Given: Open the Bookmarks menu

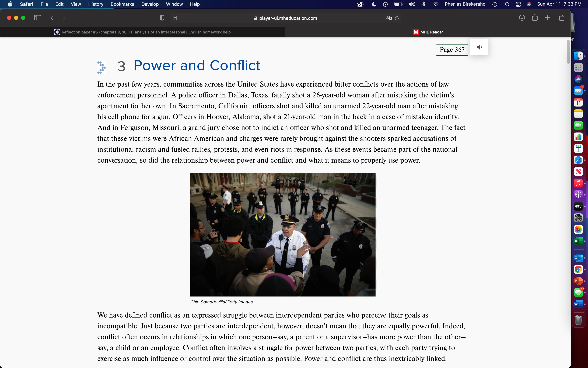Looking at the screenshot, I should (x=122, y=4).
